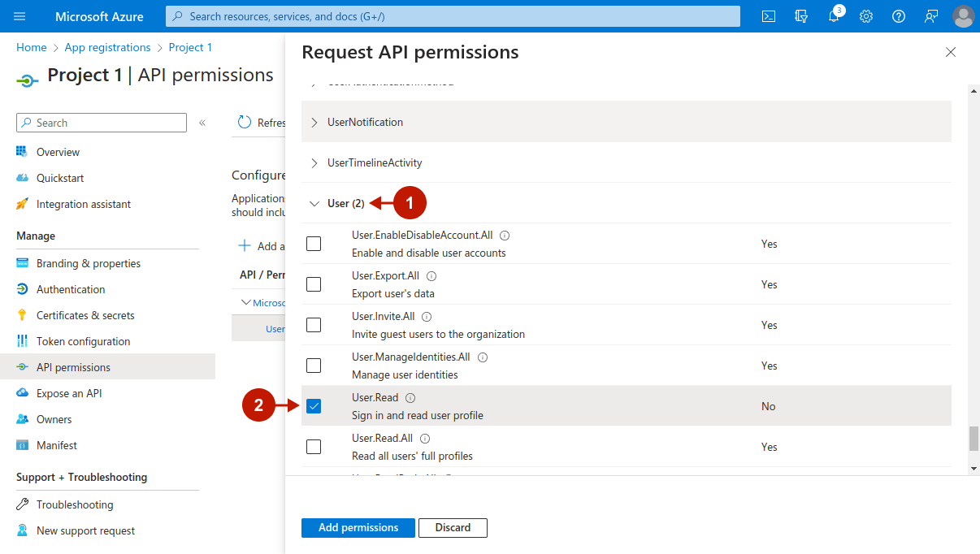Click the permissions panel vertical scrollbar thumb
This screenshot has width=980, height=554.
tap(973, 438)
